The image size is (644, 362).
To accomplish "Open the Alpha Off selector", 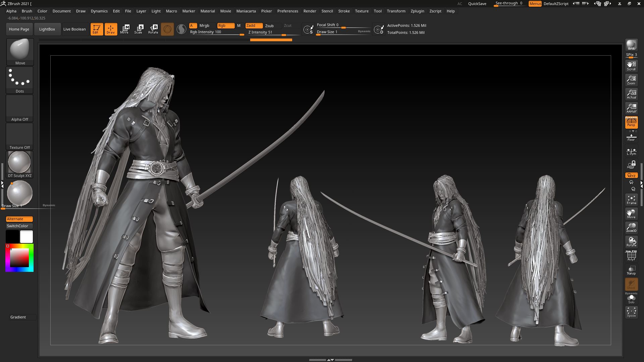I will pyautogui.click(x=20, y=108).
